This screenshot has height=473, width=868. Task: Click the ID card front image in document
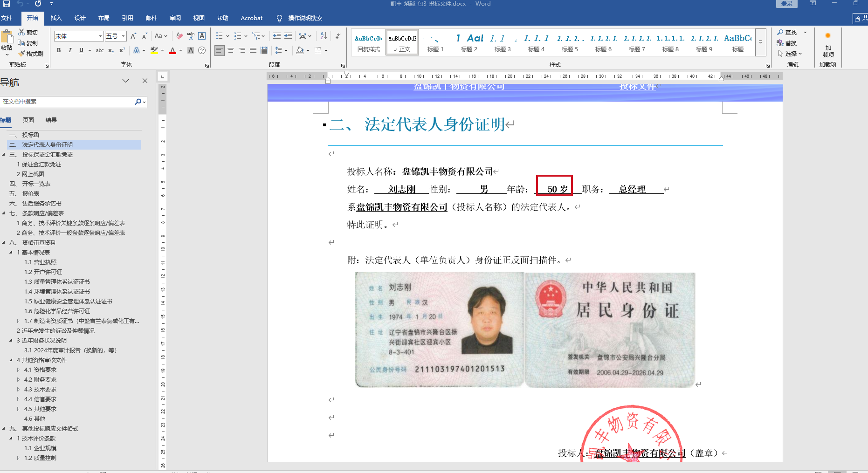440,330
